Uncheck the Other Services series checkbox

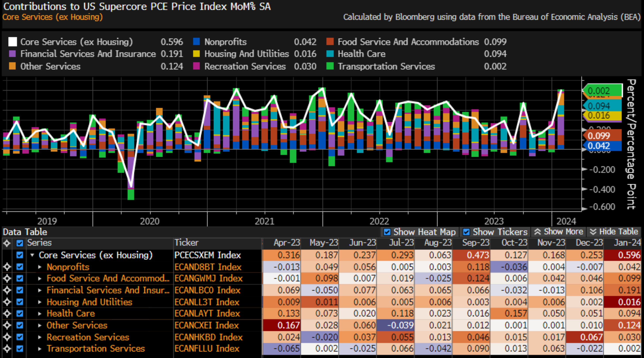tap(20, 325)
